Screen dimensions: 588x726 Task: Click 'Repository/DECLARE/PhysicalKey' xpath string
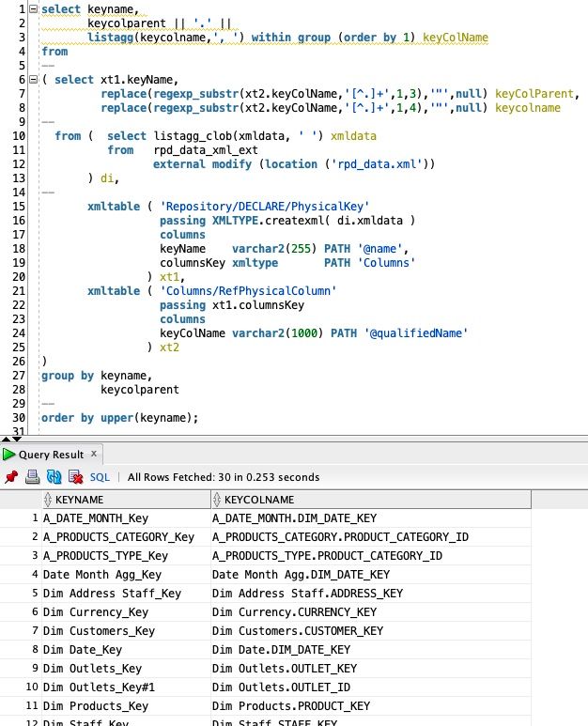click(x=264, y=207)
